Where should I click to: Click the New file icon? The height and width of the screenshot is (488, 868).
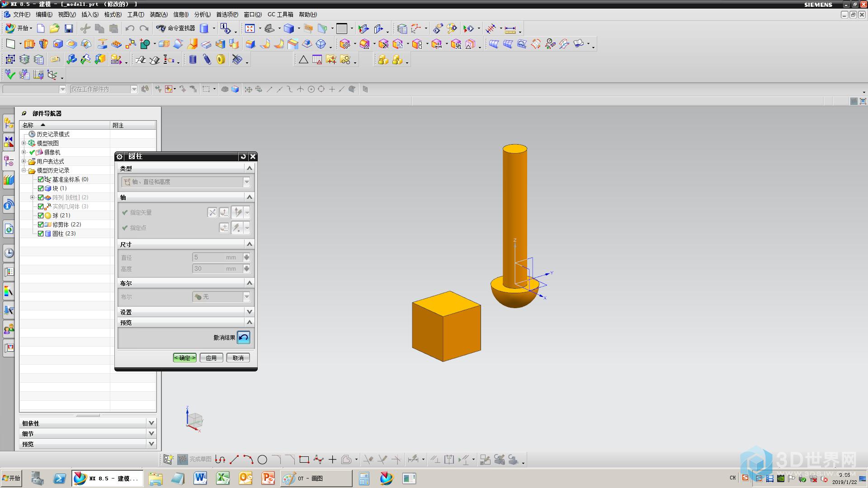[x=41, y=28]
